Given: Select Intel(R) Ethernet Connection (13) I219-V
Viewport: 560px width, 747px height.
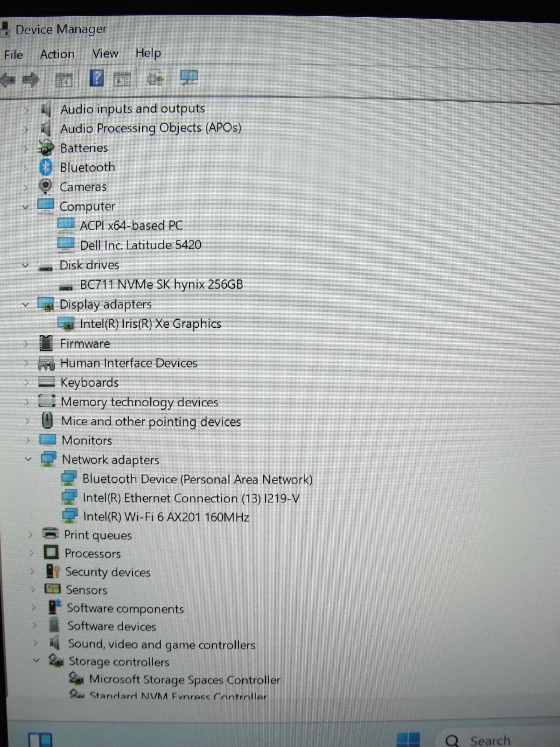Looking at the screenshot, I should pos(191,498).
